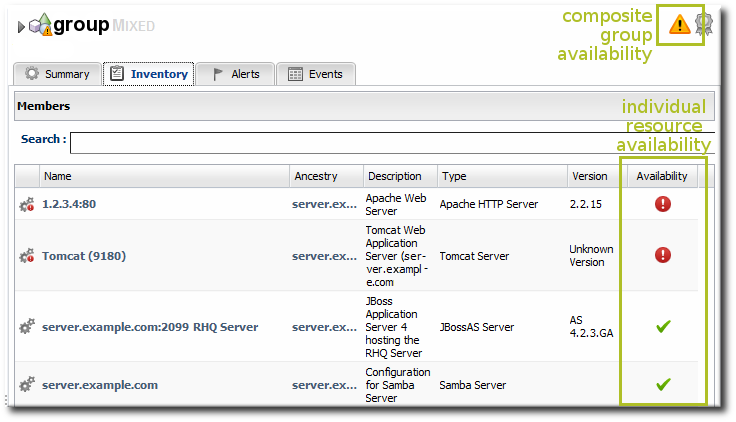Viewport: 736px width, 422px height.
Task: Click green checkmark for RHQ Server row
Action: click(x=662, y=326)
